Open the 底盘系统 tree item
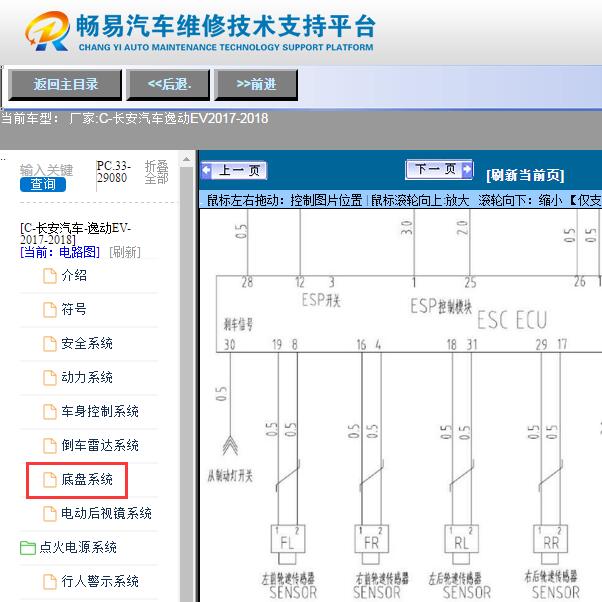The width and height of the screenshot is (602, 602). (87, 479)
